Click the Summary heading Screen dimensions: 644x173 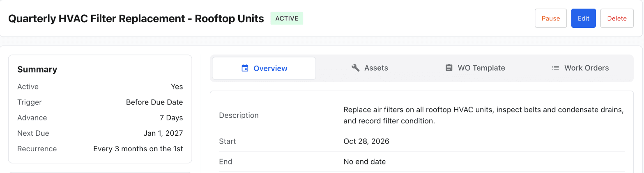coord(37,69)
